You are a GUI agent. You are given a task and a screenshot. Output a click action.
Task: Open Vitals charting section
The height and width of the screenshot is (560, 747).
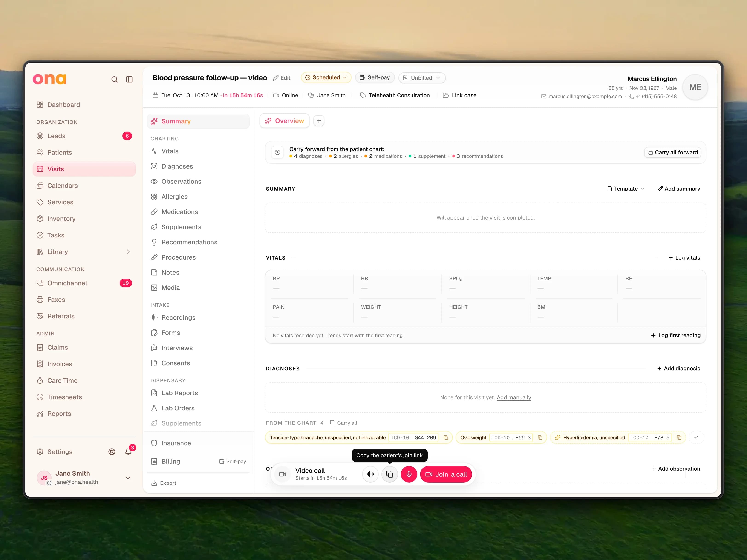198,151
